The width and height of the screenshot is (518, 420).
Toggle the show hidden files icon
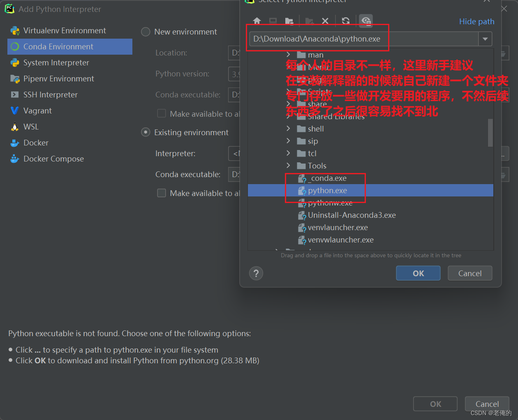click(366, 21)
